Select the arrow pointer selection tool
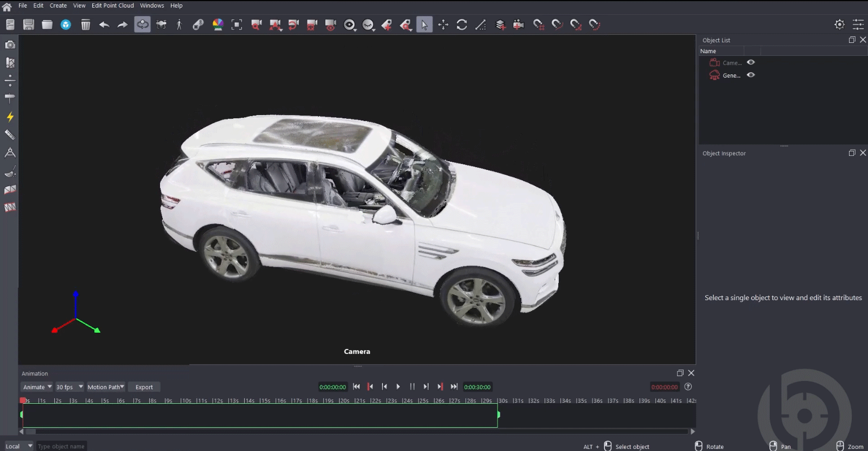The image size is (868, 451). pos(424,24)
